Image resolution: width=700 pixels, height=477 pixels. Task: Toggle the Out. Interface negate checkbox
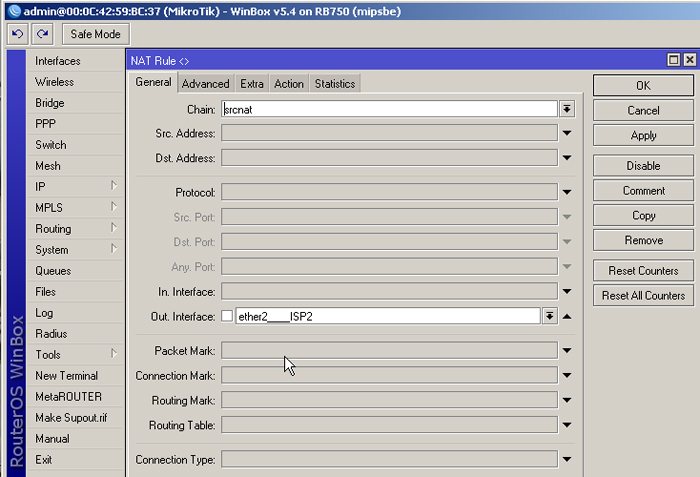click(227, 316)
